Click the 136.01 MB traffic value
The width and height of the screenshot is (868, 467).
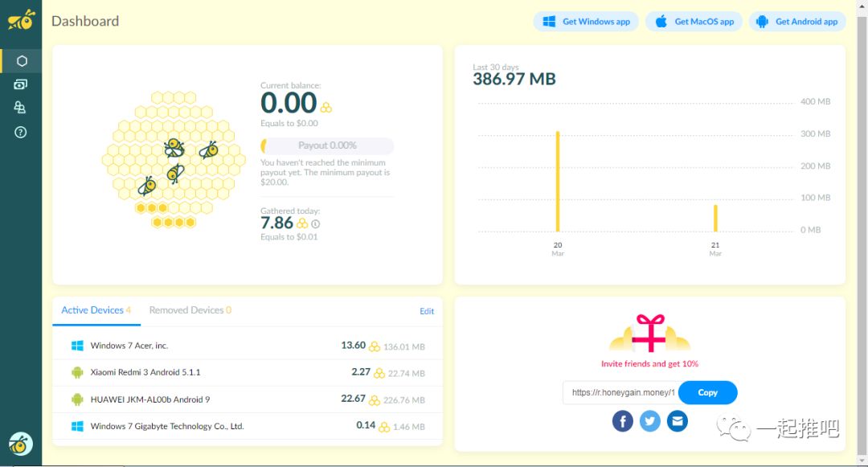click(404, 347)
